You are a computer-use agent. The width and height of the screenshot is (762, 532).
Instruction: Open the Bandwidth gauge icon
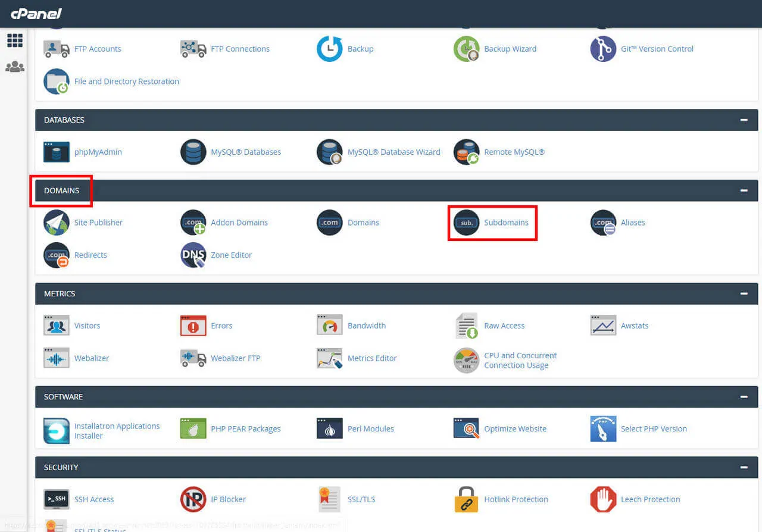[329, 326]
